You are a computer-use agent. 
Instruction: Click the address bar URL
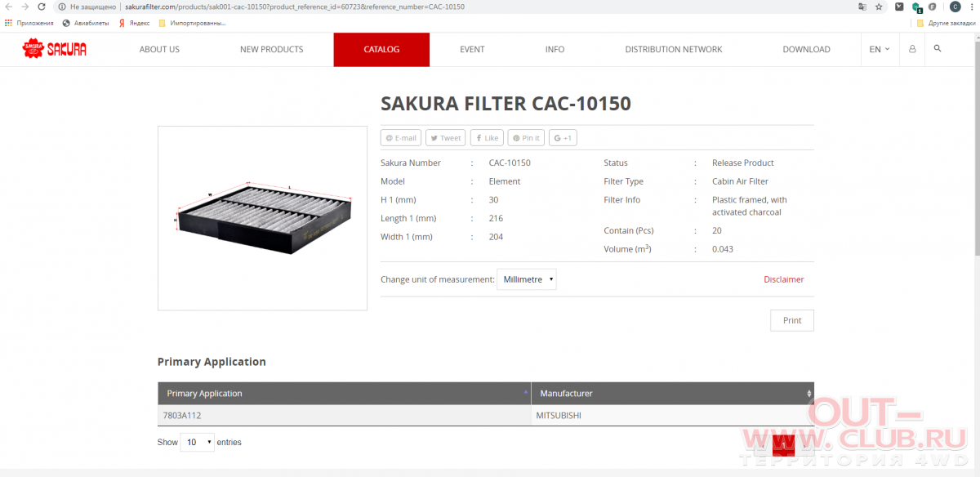[295, 7]
